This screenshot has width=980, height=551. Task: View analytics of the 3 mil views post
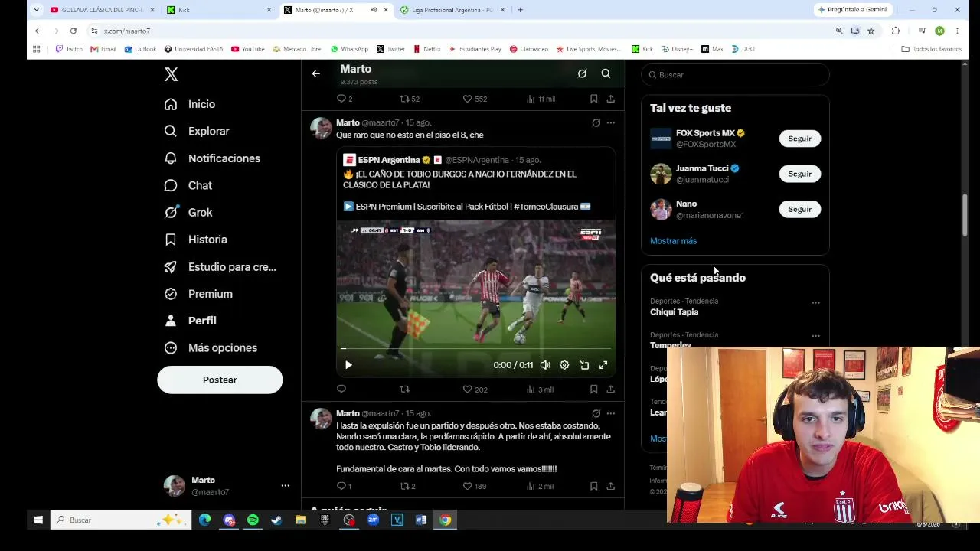(x=540, y=390)
